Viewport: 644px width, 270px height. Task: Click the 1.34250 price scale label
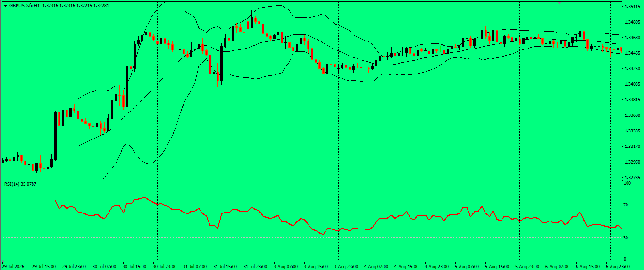pos(632,69)
